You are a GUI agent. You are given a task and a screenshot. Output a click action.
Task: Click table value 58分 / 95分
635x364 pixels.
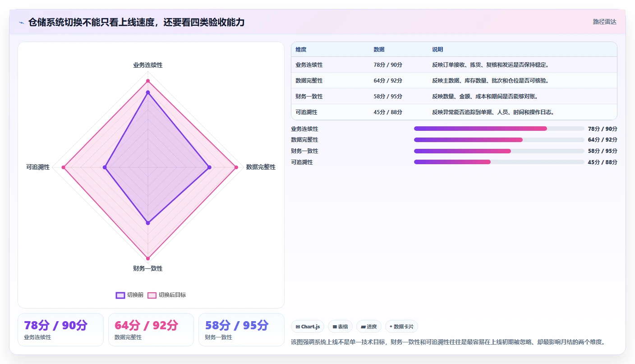click(x=388, y=97)
